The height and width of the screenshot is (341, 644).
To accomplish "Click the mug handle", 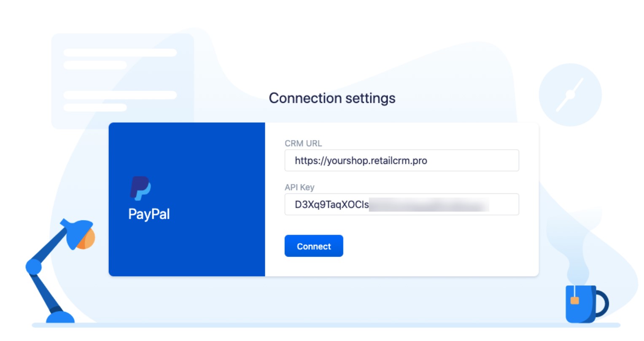I will pyautogui.click(x=602, y=303).
